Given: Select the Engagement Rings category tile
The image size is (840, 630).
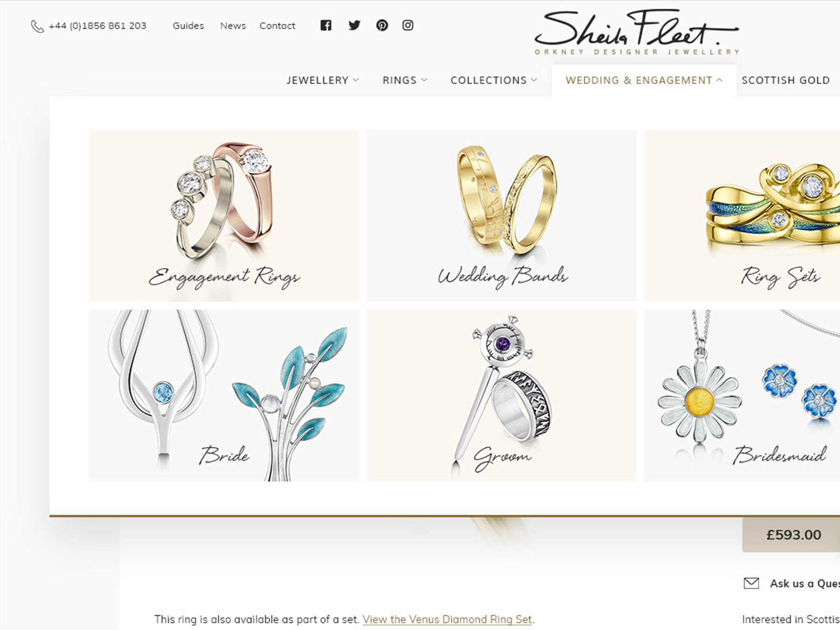Looking at the screenshot, I should pyautogui.click(x=224, y=216).
